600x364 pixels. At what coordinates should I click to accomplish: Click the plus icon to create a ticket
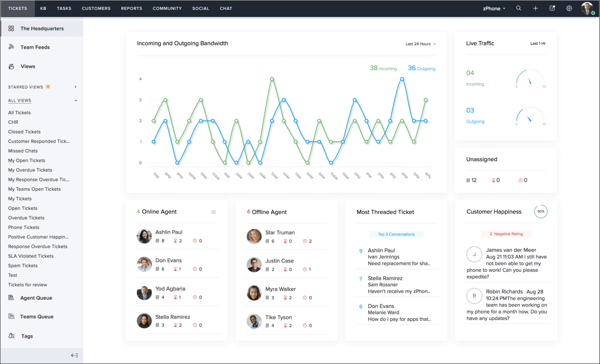[535, 8]
